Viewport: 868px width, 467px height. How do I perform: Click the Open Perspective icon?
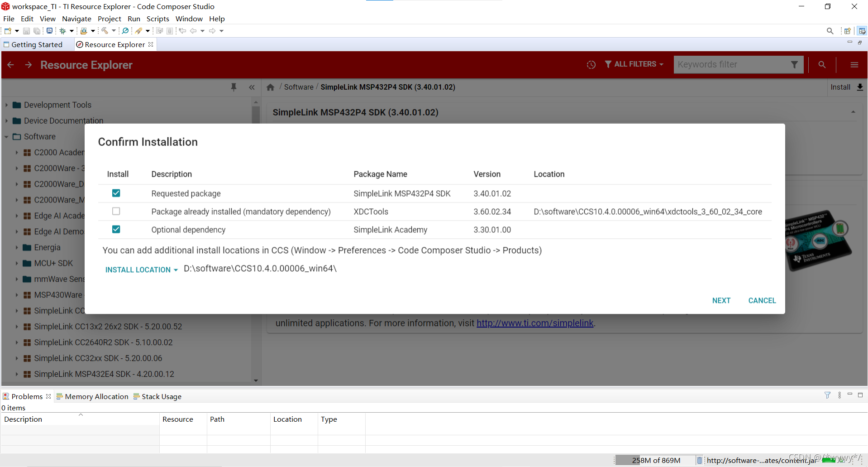point(848,31)
